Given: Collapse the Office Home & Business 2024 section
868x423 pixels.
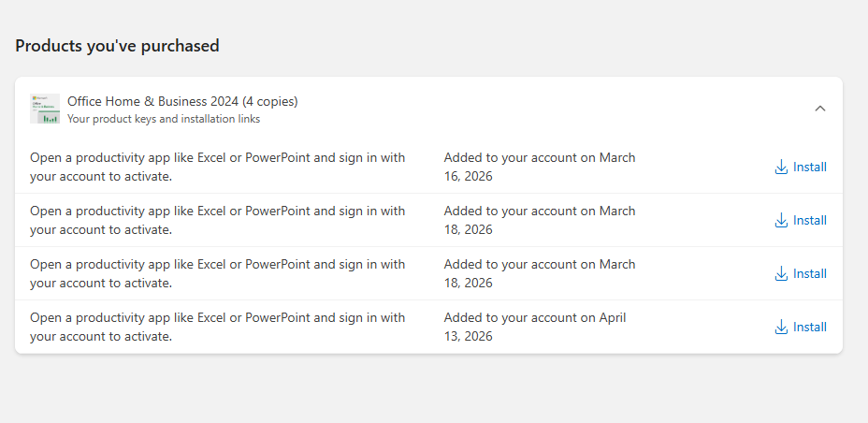Looking at the screenshot, I should (820, 109).
